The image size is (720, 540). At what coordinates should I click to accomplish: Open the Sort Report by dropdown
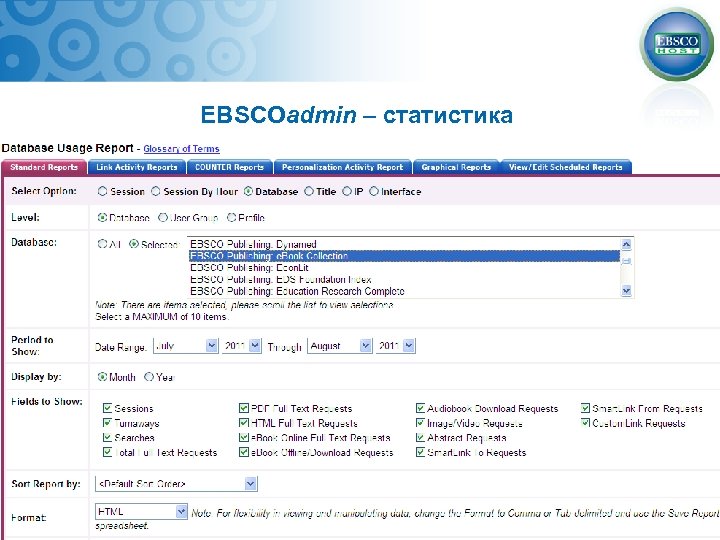[x=176, y=484]
